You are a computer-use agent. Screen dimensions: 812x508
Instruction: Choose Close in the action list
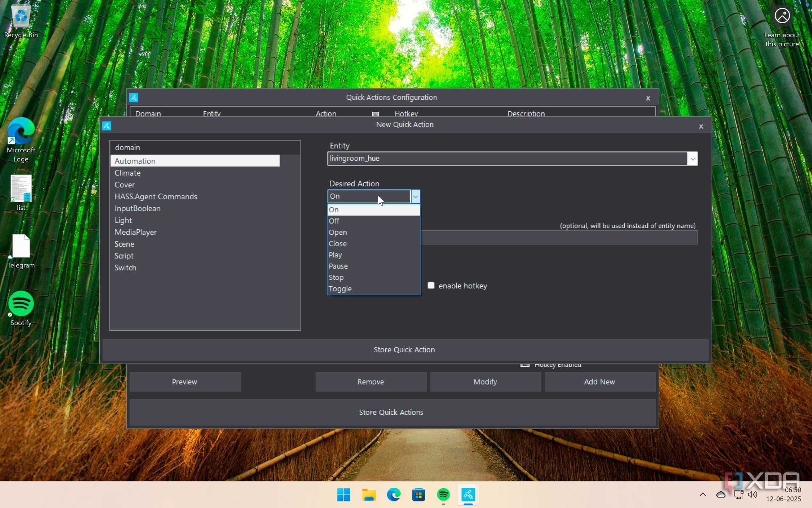[x=373, y=243]
